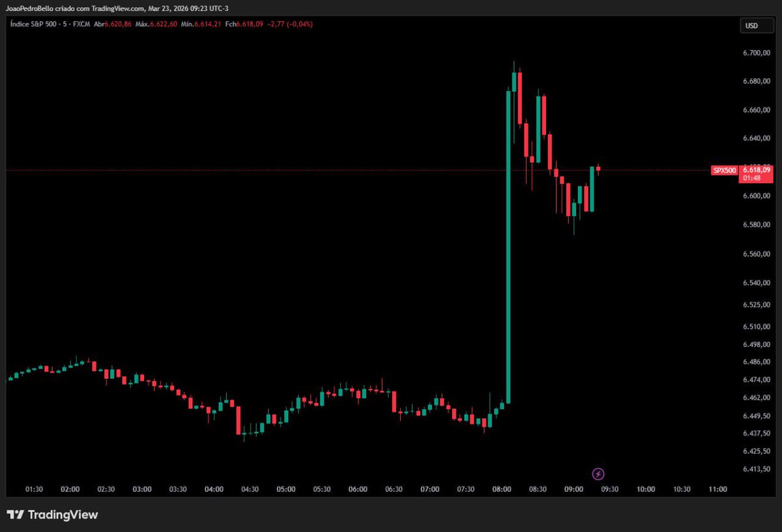
Task: Click the 6.660,00 price axis label
Action: [x=757, y=110]
